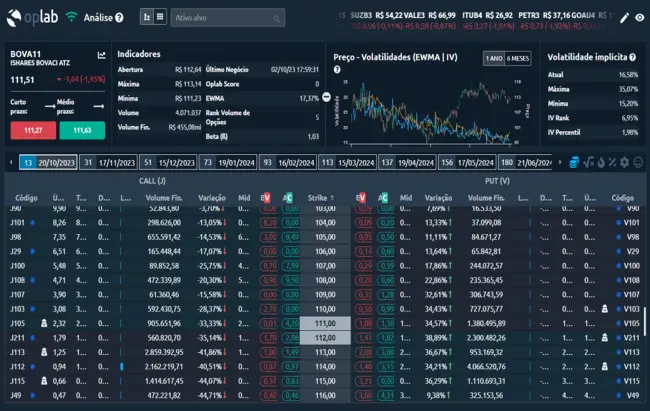Screen dimensions: 650x411
Task: Click red sell bid in J112 row
Action: click(x=269, y=367)
